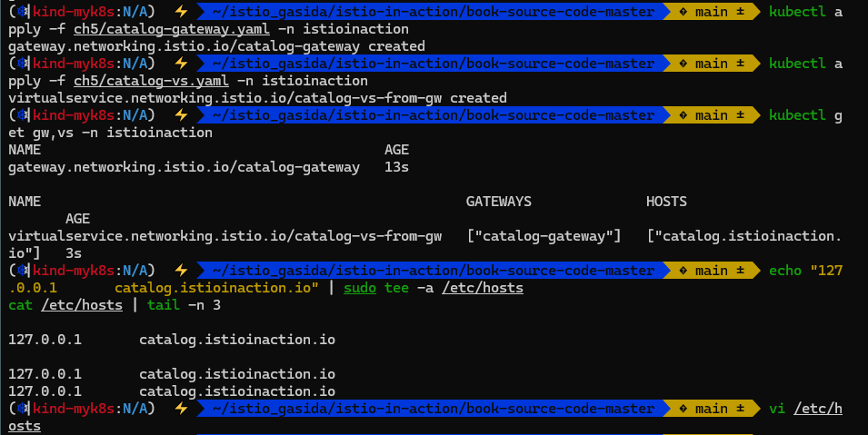
Task: Click the kind-myk8s context name in the vi prompt
Action: point(74,409)
